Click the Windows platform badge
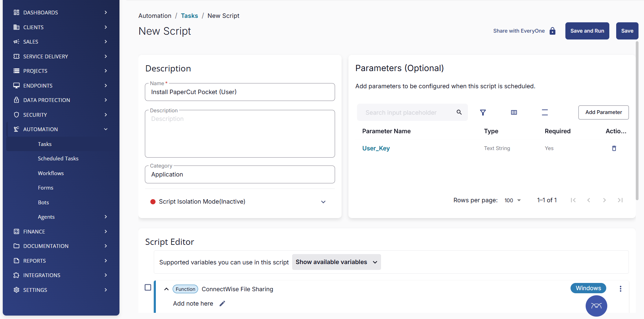The image size is (644, 319). point(588,288)
